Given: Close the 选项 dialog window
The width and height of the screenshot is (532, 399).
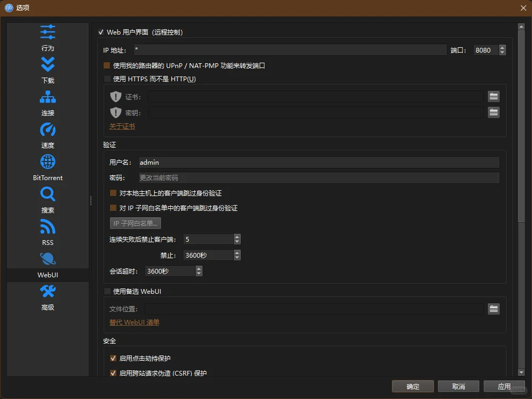Looking at the screenshot, I should click(x=523, y=8).
